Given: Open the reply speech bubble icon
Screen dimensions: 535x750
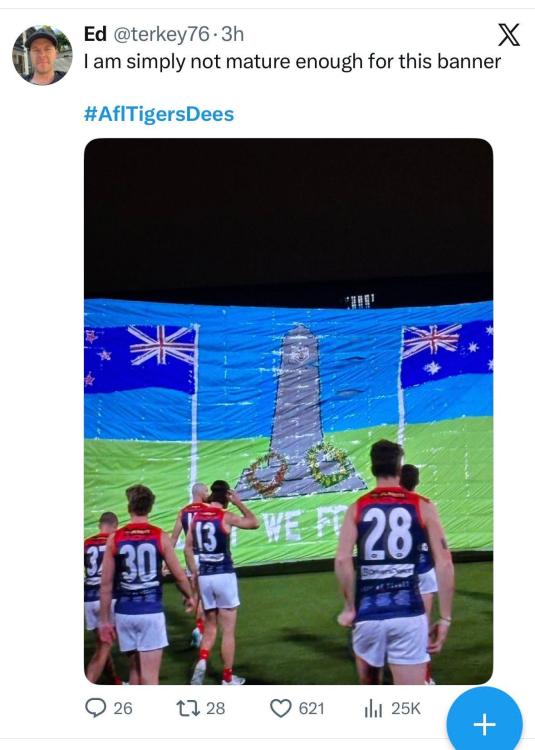Looking at the screenshot, I should [x=95, y=708].
